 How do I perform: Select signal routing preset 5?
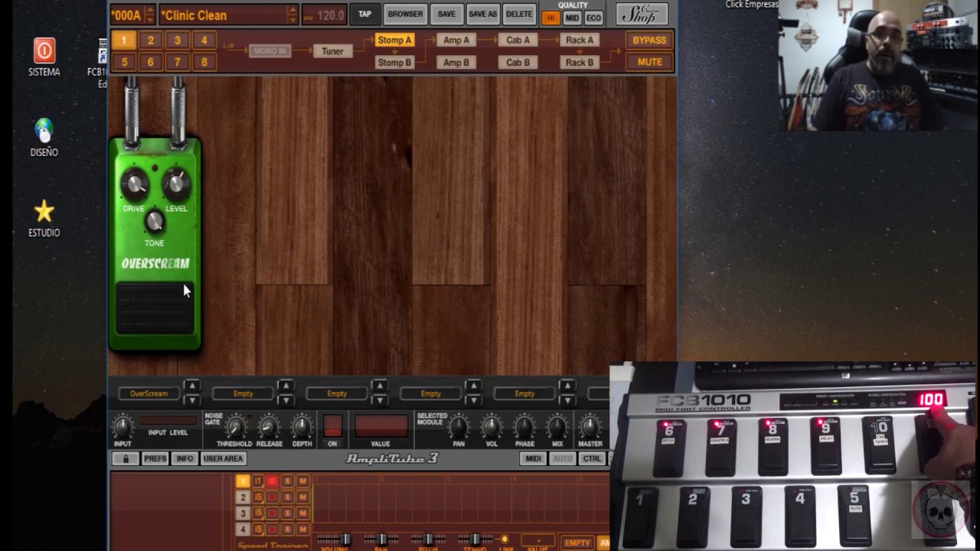coord(124,62)
